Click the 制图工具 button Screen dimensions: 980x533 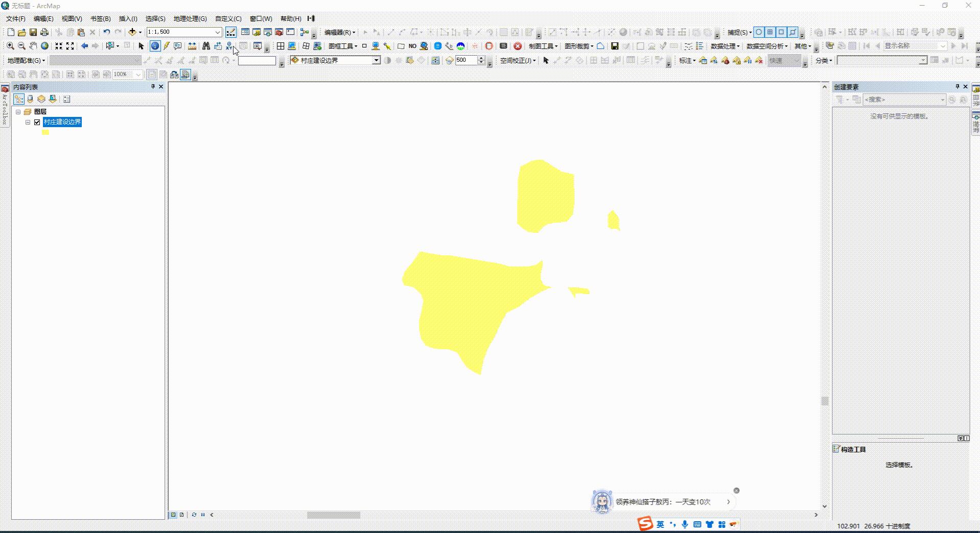(x=543, y=46)
